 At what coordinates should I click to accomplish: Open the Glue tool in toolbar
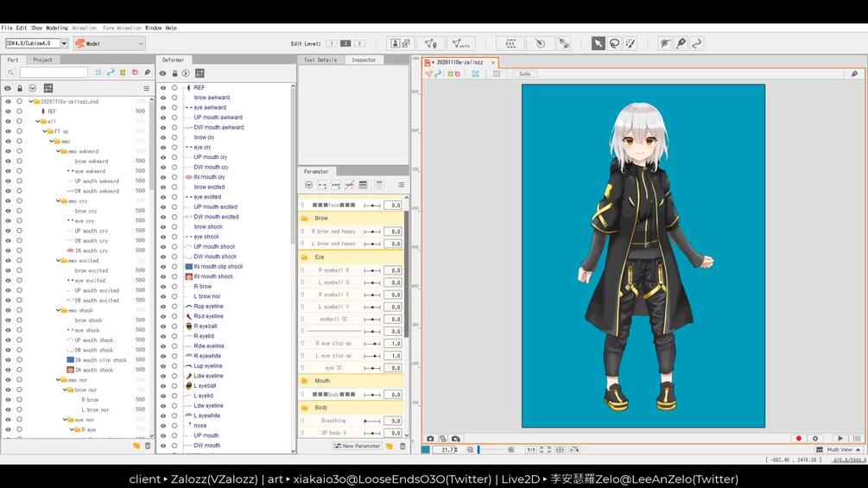point(564,43)
